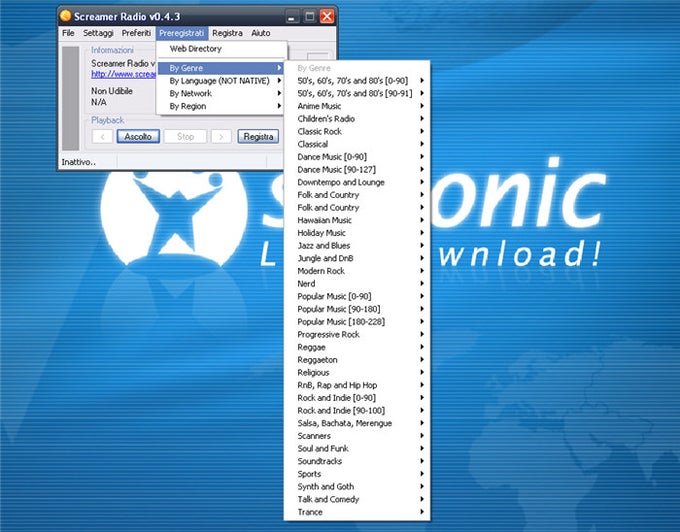Open Jungle and DnB genre

click(x=357, y=258)
